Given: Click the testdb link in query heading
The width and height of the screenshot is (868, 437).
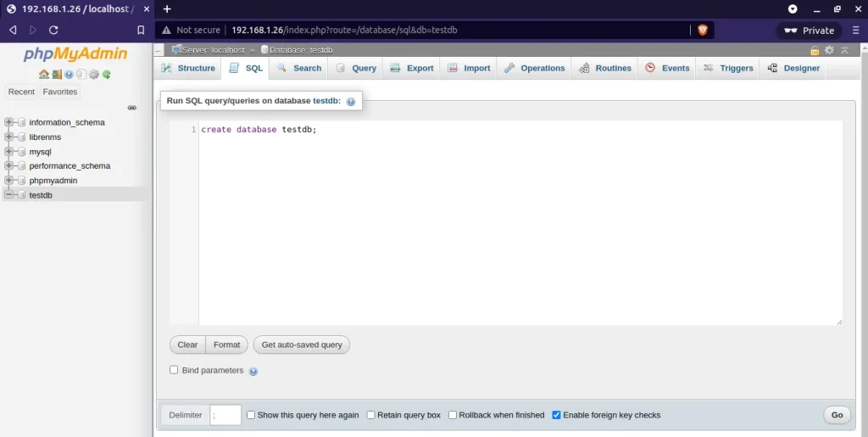Looking at the screenshot, I should (x=325, y=101).
